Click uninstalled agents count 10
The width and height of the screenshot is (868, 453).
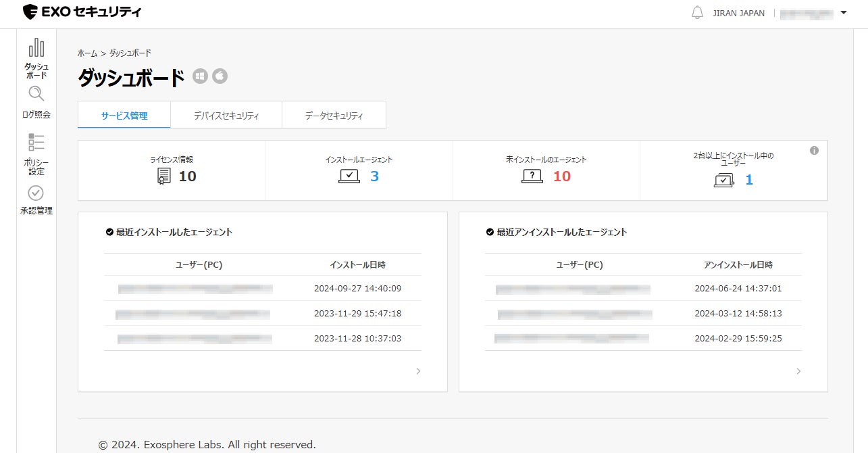click(562, 177)
